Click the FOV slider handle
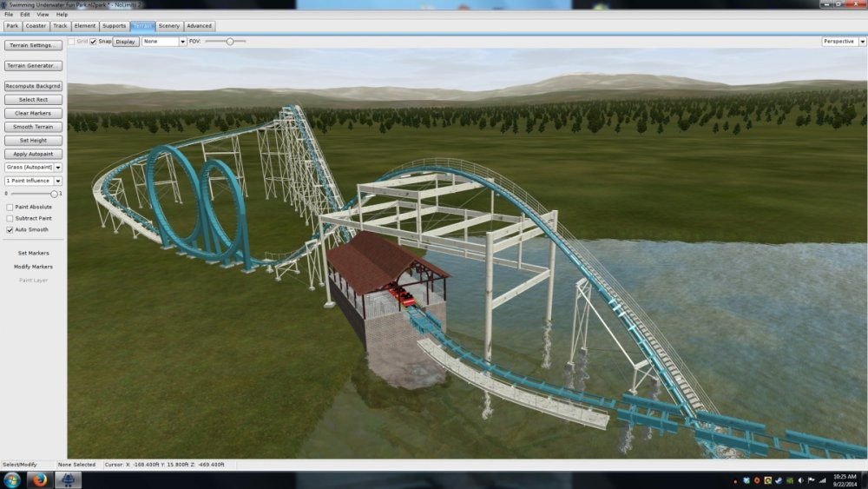 230,41
